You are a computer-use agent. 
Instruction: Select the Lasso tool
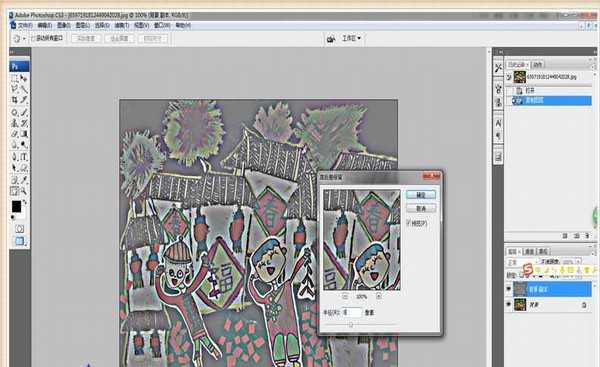[x=15, y=89]
